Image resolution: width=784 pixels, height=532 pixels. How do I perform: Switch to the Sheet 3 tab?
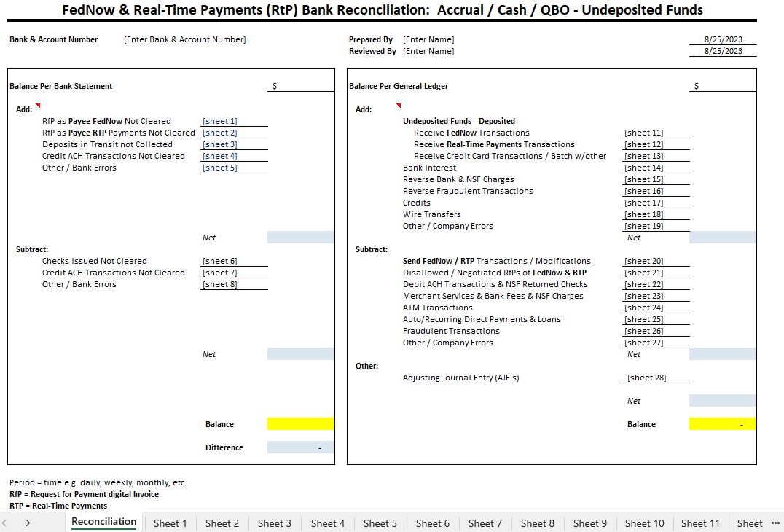pos(275,523)
